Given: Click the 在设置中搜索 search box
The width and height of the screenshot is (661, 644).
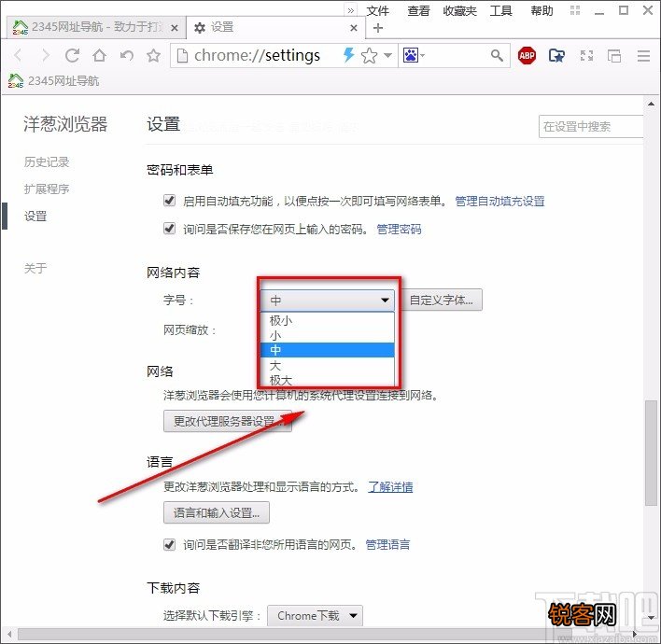Looking at the screenshot, I should coord(591,126).
